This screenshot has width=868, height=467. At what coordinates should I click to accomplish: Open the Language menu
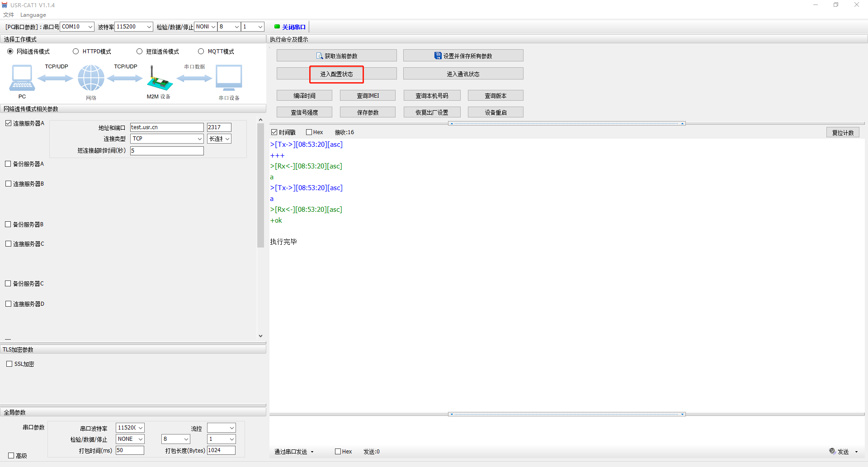pos(33,15)
